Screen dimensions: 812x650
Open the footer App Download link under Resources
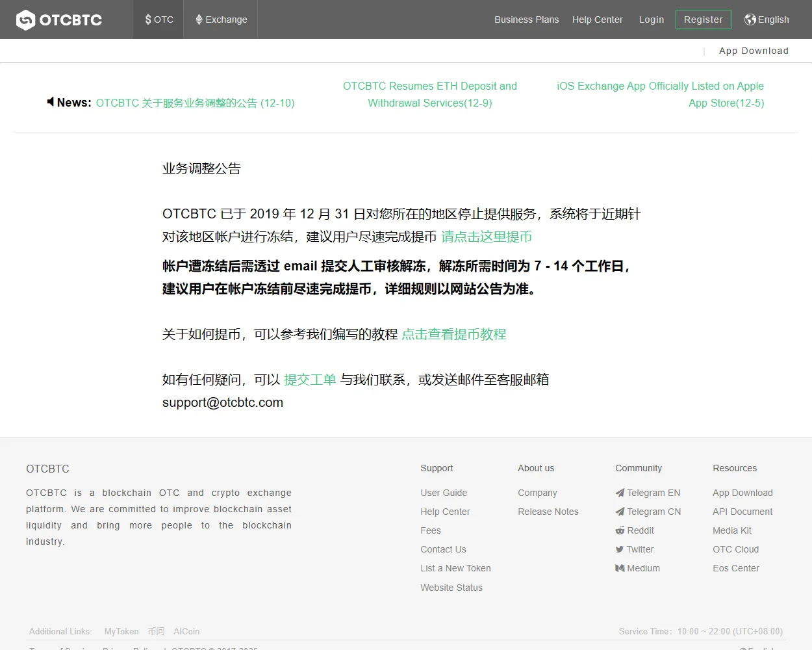(742, 493)
